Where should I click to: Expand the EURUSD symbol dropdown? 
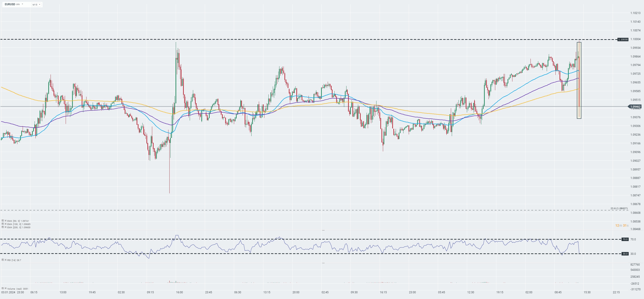(22, 4)
